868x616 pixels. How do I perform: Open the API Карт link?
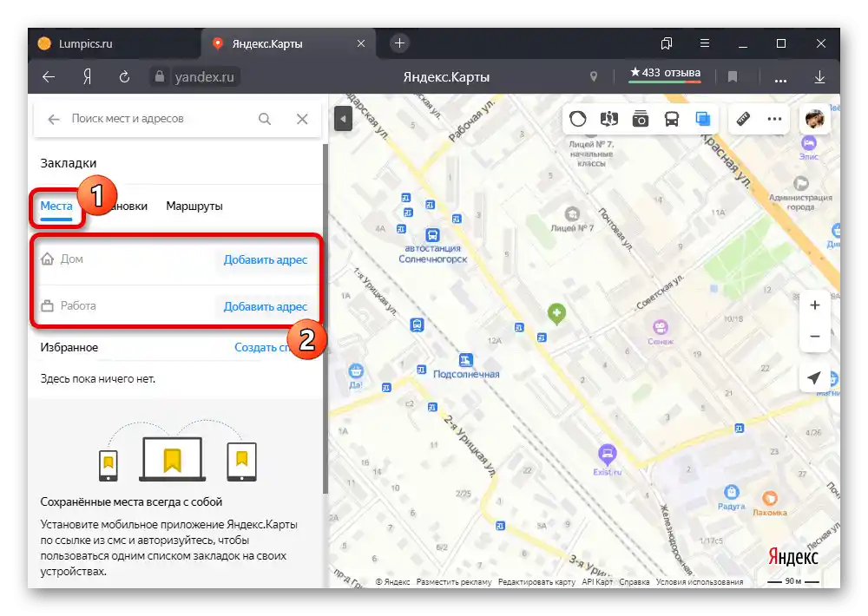(x=597, y=581)
